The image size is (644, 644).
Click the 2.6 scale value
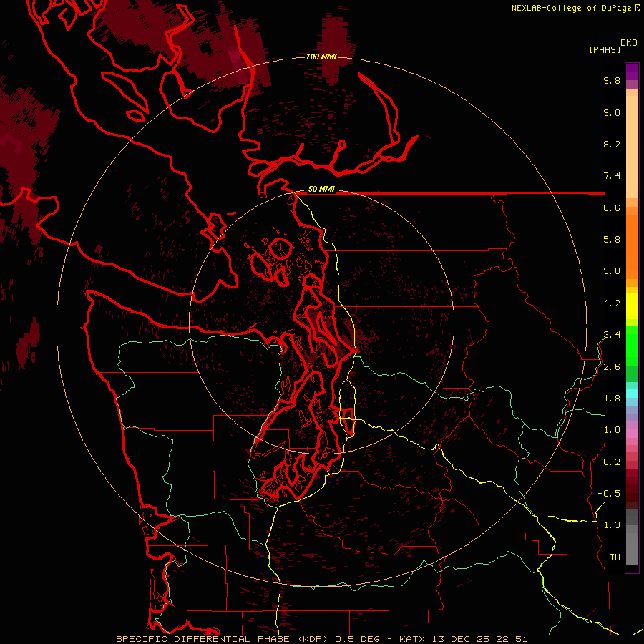(612, 367)
